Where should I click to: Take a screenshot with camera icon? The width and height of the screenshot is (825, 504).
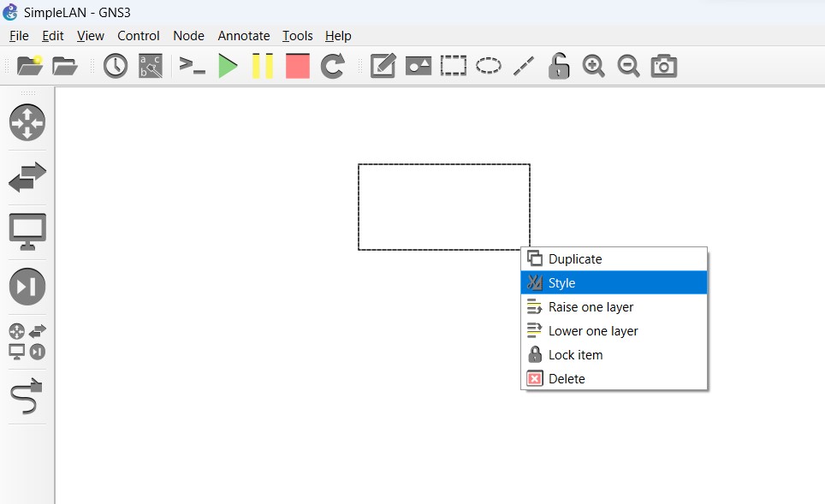tap(664, 66)
